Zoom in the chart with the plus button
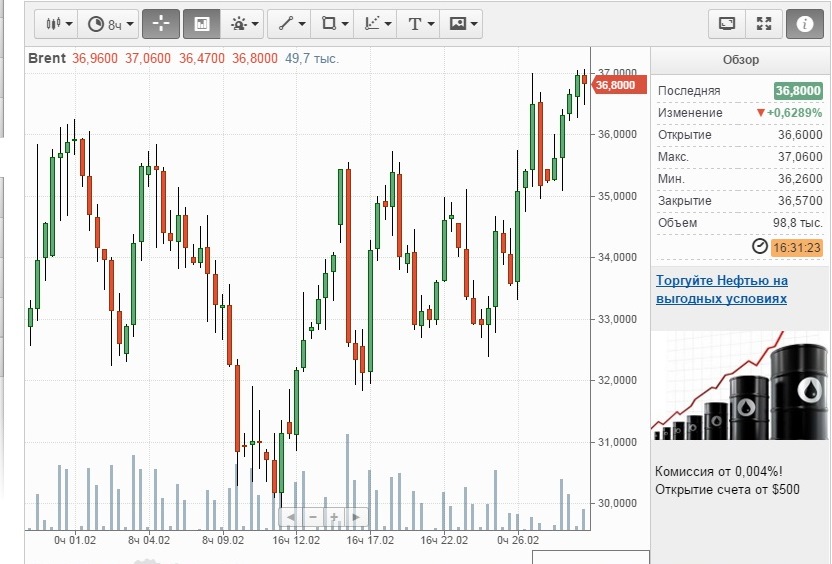Screen dimensions: 832x564 [x=334, y=517]
